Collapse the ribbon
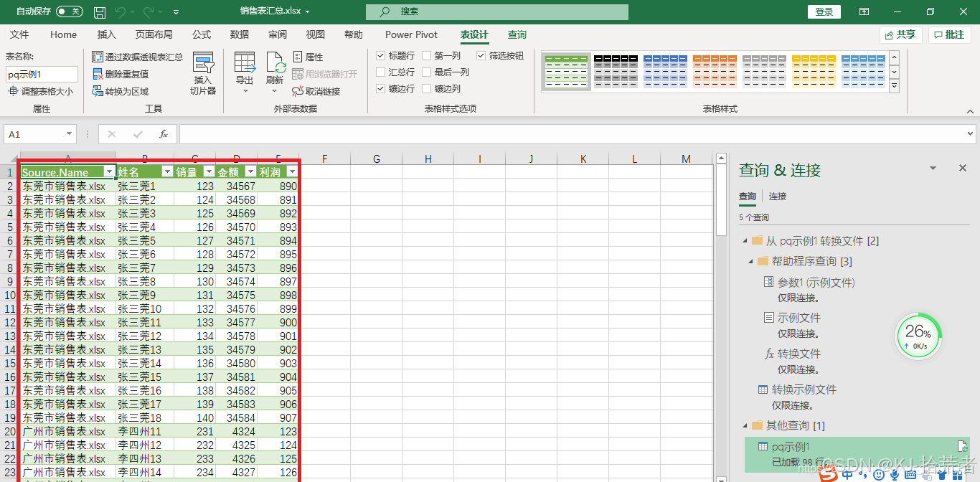 tap(969, 111)
